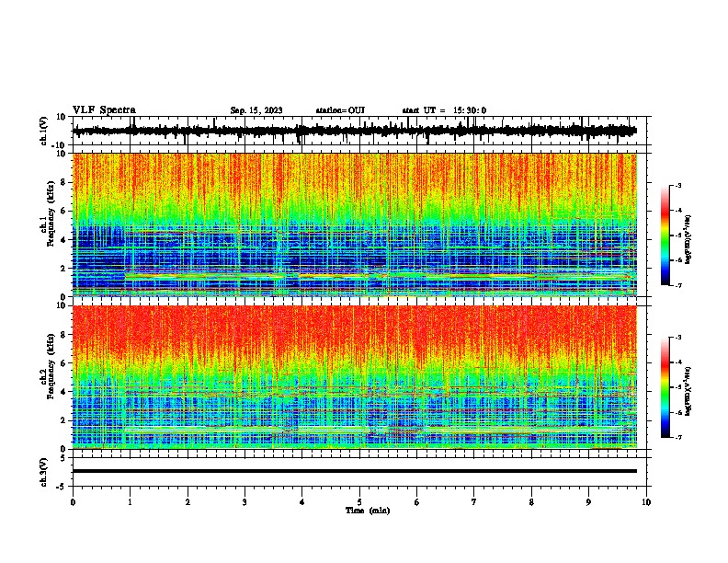The width and height of the screenshot is (728, 563).
Task: Click the "-3" label on ch.2 colorbar
Action: (677, 338)
